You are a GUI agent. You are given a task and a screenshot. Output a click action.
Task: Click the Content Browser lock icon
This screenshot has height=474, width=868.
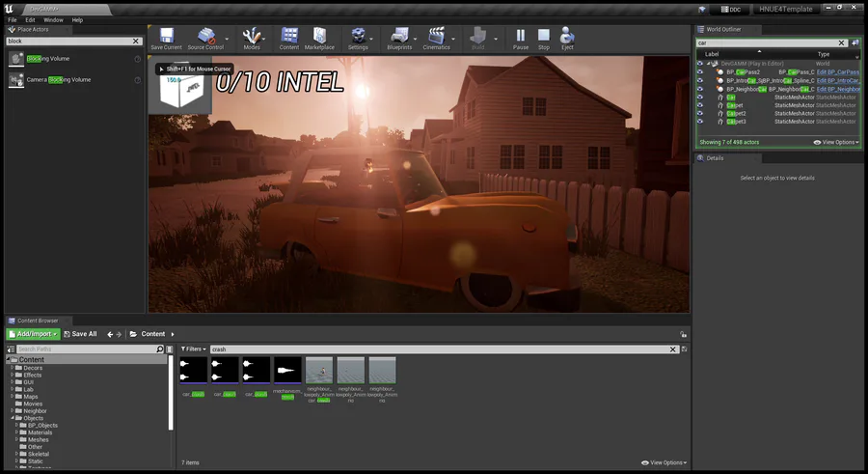(x=683, y=334)
